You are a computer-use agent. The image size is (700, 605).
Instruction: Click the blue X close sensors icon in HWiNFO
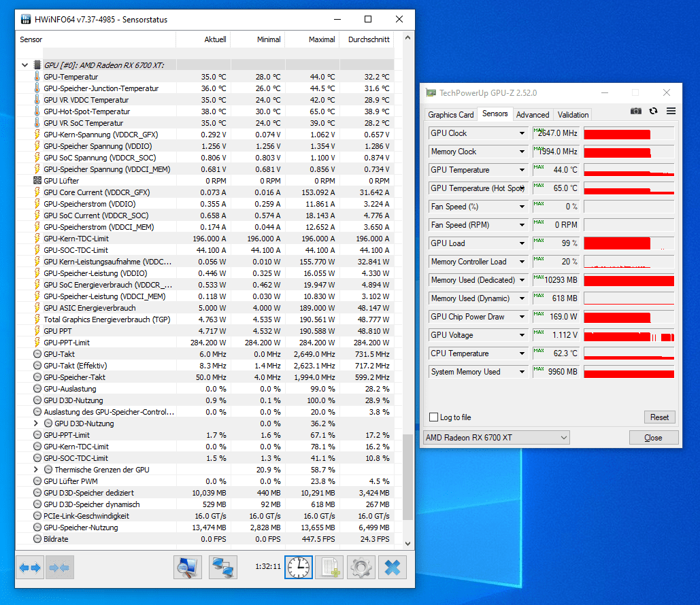coord(393,568)
